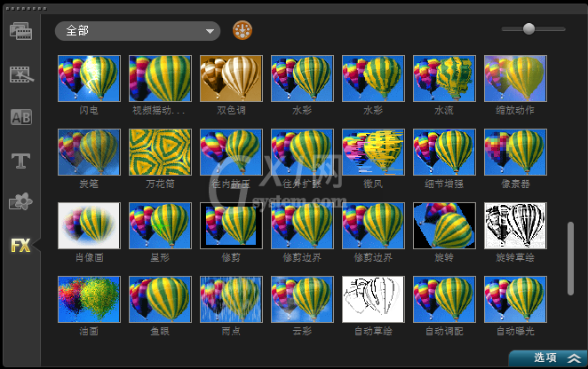Open the Title (T) library
Image resolution: width=588 pixels, height=369 pixels.
pos(20,161)
